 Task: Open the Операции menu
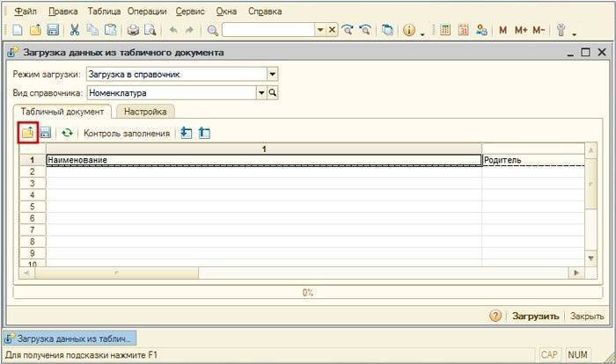[x=147, y=11]
